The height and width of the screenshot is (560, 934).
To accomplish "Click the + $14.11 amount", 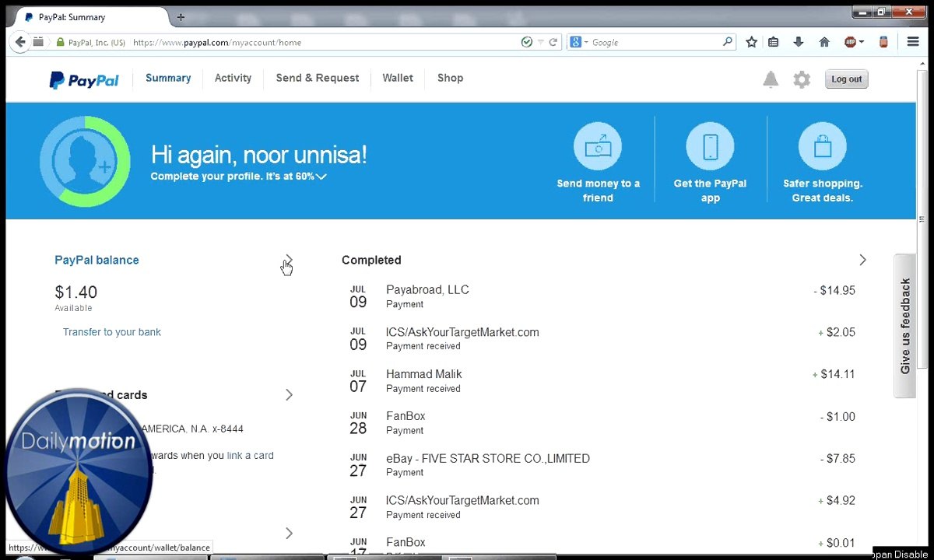I will [x=834, y=374].
